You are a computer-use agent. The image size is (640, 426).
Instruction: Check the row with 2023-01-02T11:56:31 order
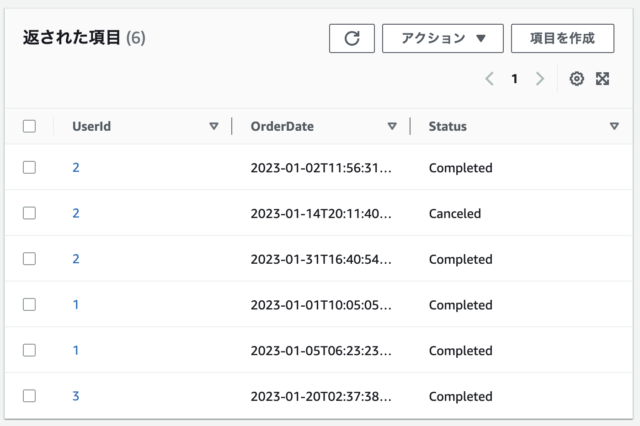(29, 167)
